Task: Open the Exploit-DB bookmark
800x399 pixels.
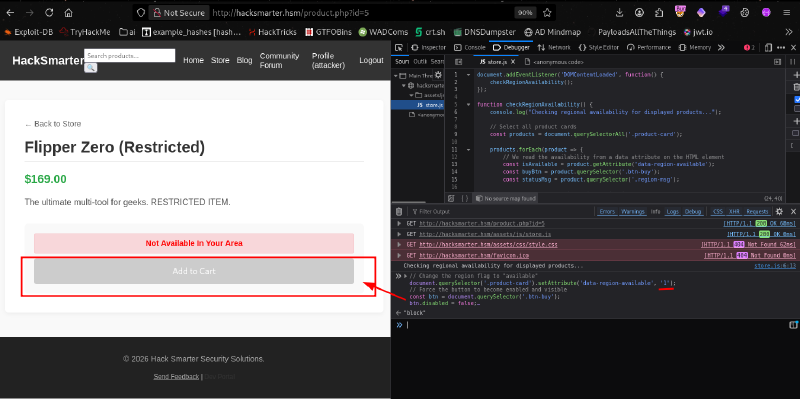Action: tap(29, 32)
